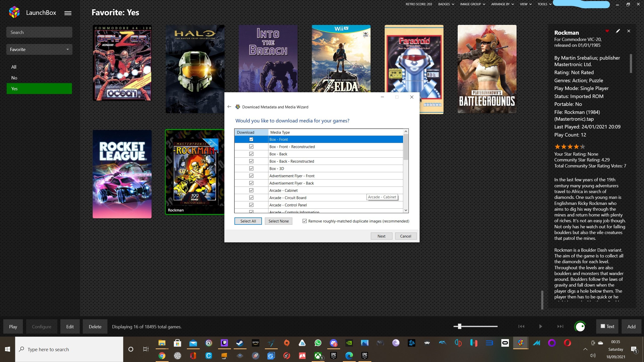The image size is (644, 362).
Task: Uncheck the Arcade - Cabinet checkbox
Action: (251, 190)
